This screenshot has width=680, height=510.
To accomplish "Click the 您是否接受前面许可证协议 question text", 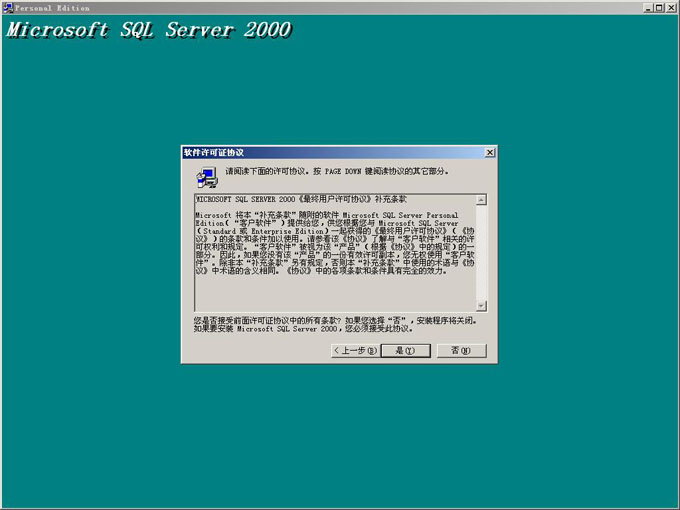I will pos(335,325).
